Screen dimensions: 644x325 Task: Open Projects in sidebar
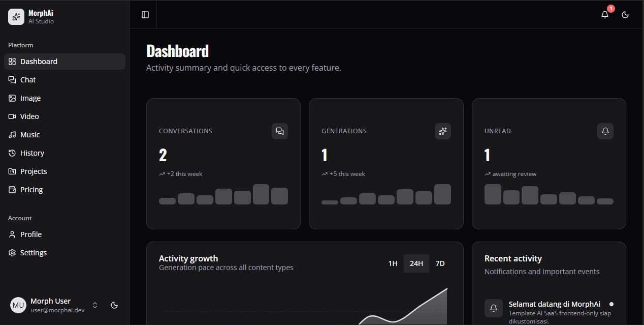pos(65,171)
